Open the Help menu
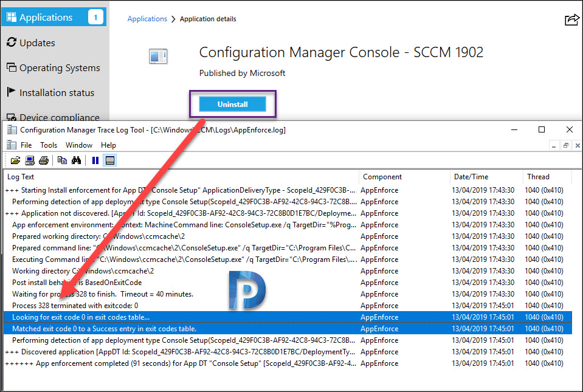The height and width of the screenshot is (392, 583). (x=108, y=145)
